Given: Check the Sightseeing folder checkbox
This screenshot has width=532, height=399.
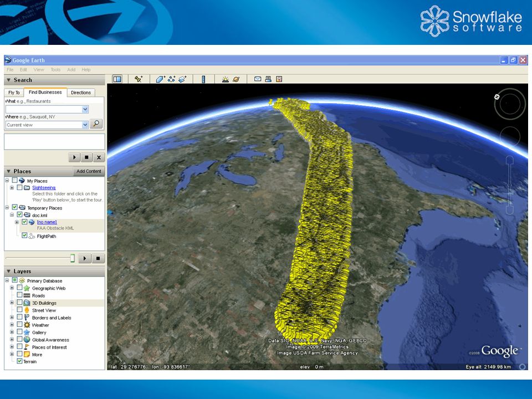Looking at the screenshot, I should pos(20,187).
